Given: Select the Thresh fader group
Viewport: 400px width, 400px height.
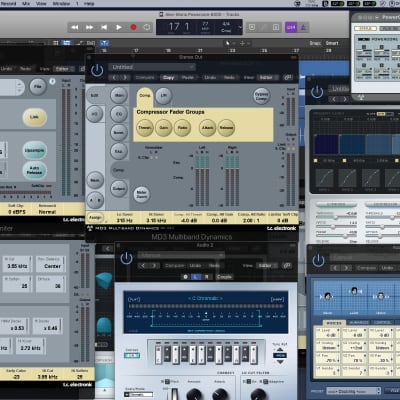Looking at the screenshot, I should pos(145,128).
